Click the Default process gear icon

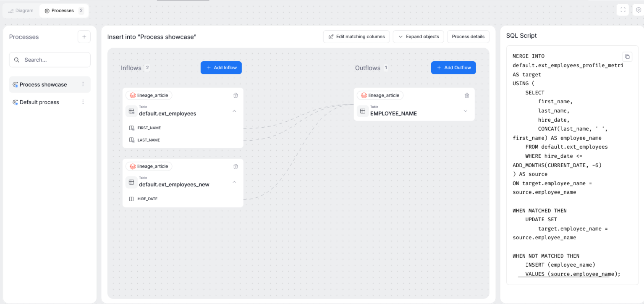[x=15, y=102]
